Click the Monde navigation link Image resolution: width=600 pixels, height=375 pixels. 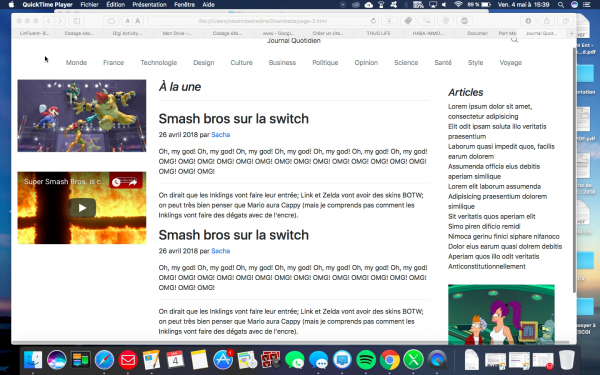point(76,62)
